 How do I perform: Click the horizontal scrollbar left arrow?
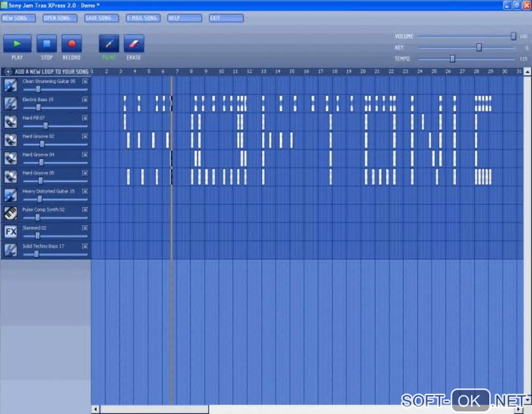tap(95, 409)
